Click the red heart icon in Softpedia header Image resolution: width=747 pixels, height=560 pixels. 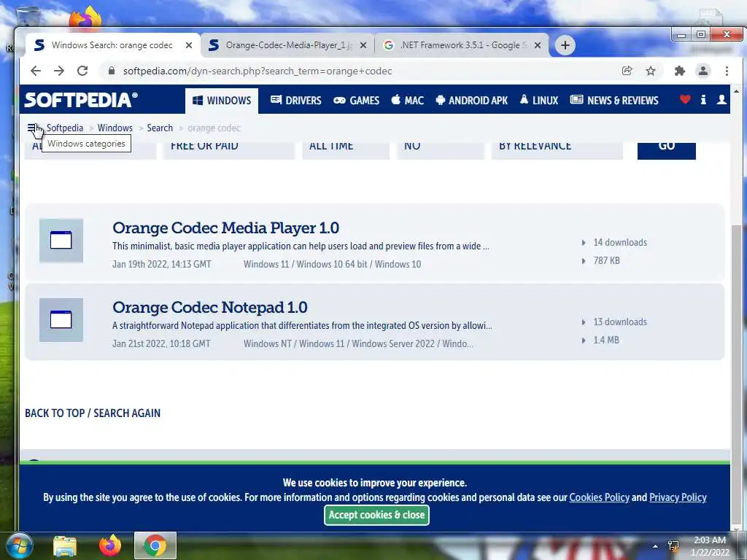685,99
